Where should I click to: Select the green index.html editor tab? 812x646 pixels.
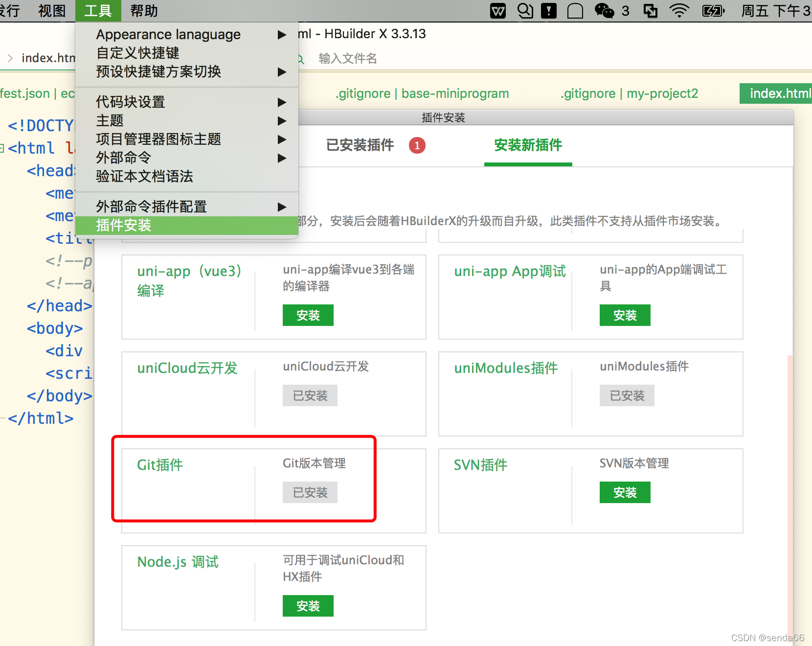(x=776, y=93)
